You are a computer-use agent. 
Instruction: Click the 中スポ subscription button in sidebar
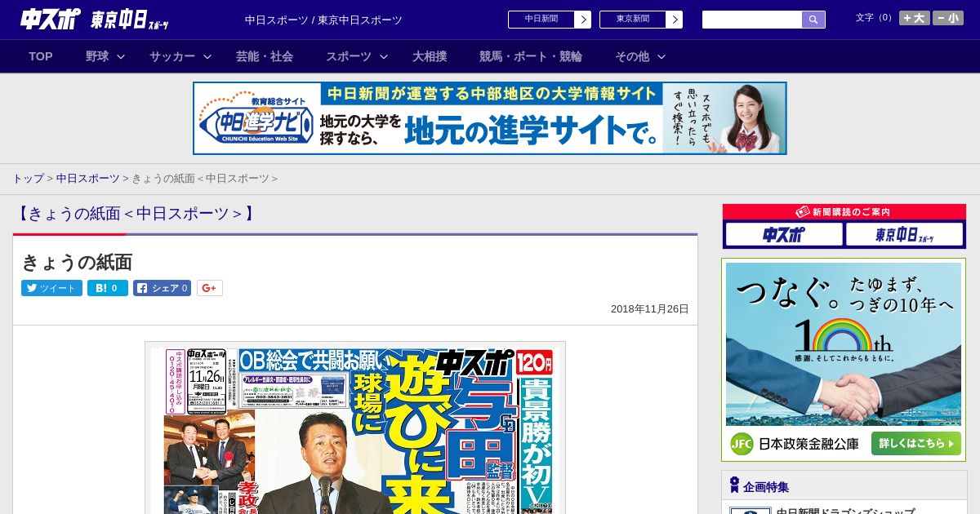[784, 235]
